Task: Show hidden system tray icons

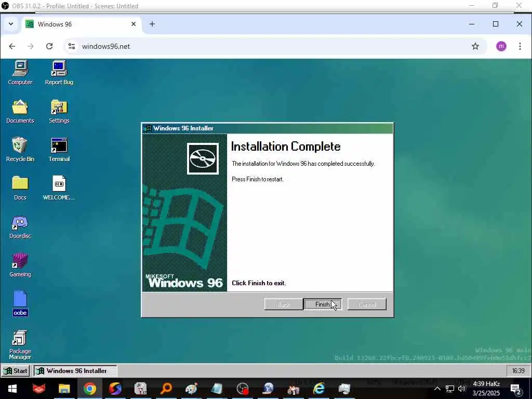Action: tap(437, 389)
